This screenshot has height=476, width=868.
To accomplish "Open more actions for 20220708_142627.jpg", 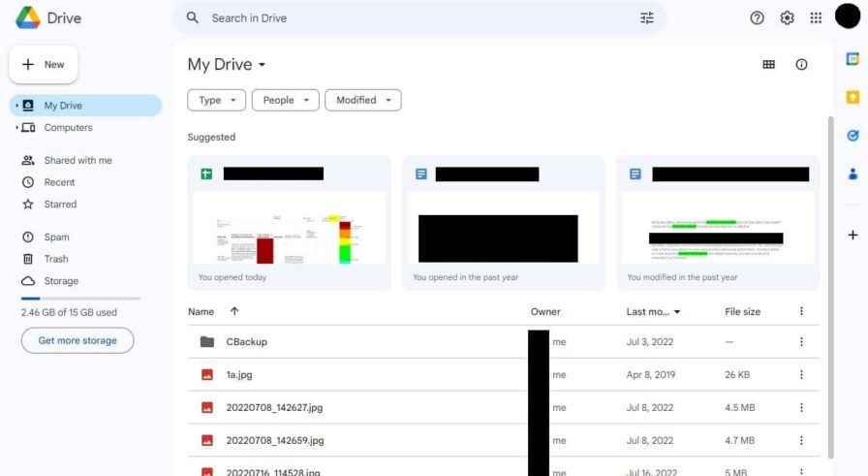I will point(801,407).
